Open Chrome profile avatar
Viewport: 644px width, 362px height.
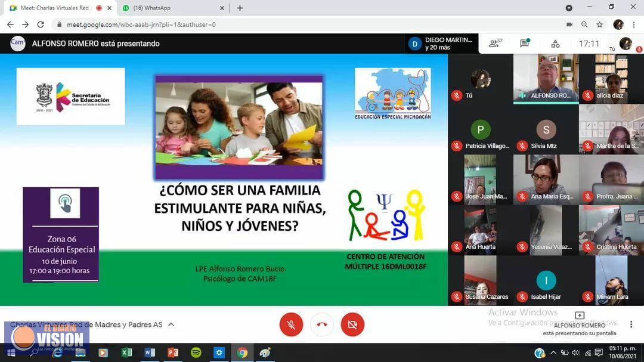pyautogui.click(x=618, y=24)
